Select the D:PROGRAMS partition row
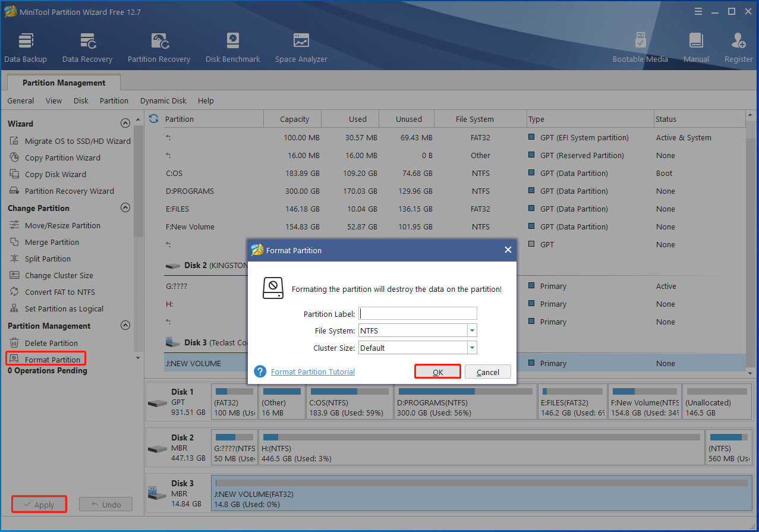Screen dimensions: 759x532 [454, 191]
